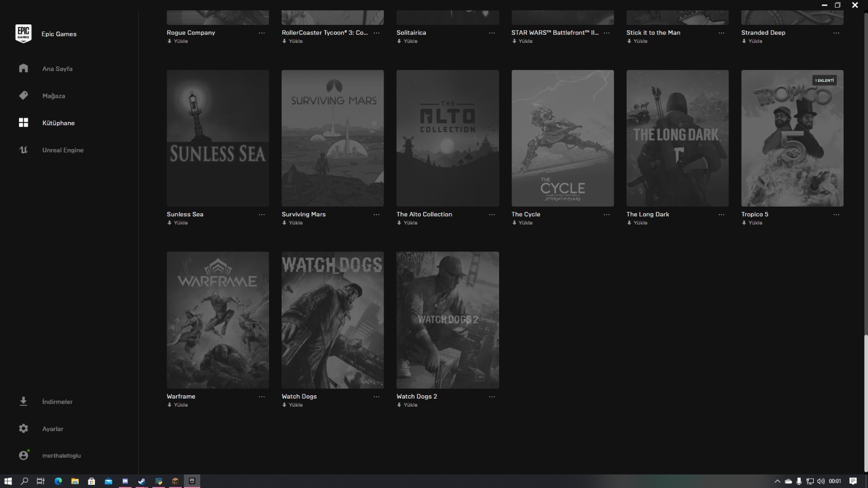Click Yükle under Solitairica
This screenshot has width=868, height=488.
pyautogui.click(x=407, y=41)
